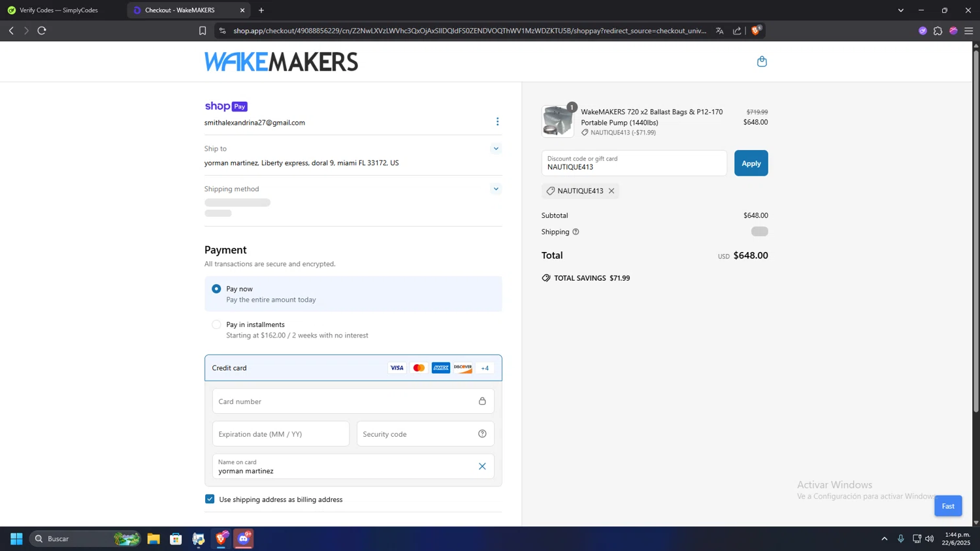Open Microsoft Store from taskbar
This screenshot has width=980, height=551.
[176, 539]
